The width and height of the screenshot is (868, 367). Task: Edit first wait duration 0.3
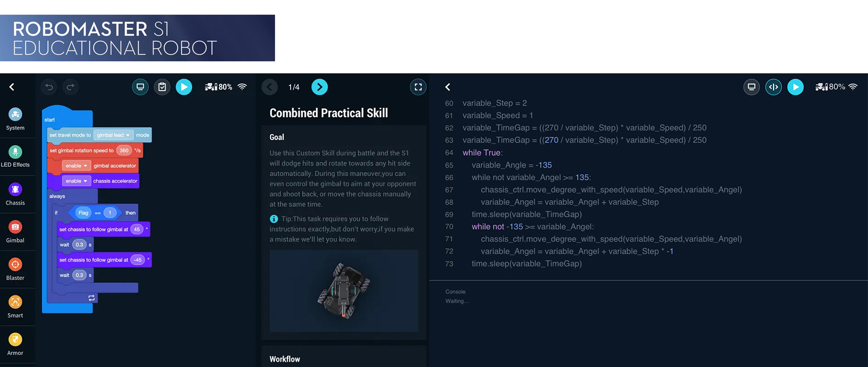pyautogui.click(x=79, y=244)
